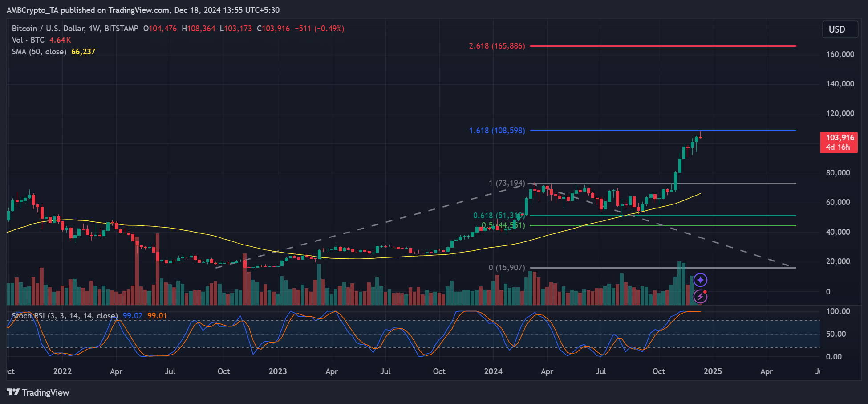
Task: Click the 60,000 price axis label
Action: point(838,202)
